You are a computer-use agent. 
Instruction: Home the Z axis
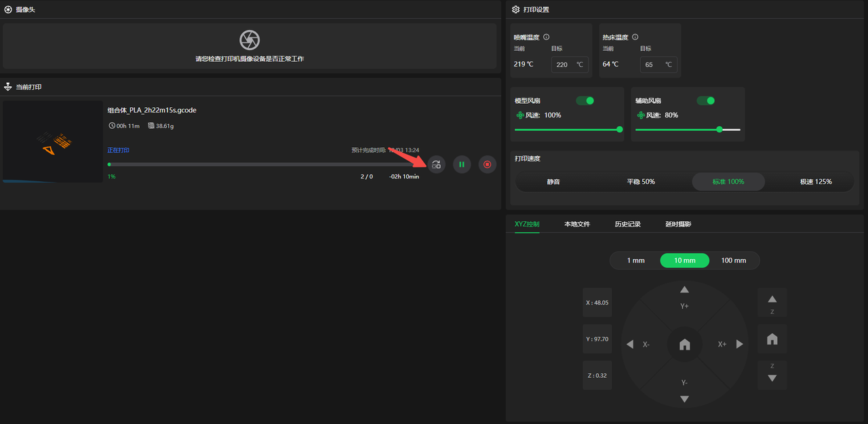[x=772, y=339]
